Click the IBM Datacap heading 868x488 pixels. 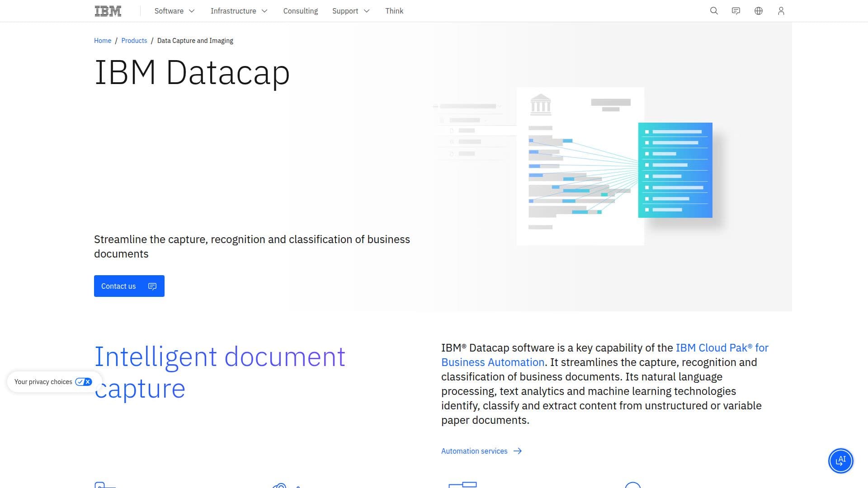[192, 72]
